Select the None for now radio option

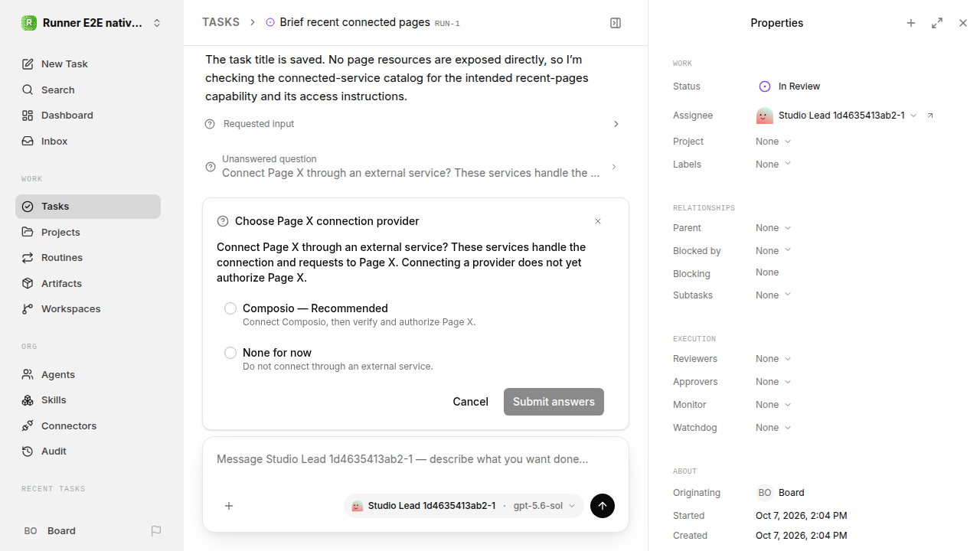[230, 353]
